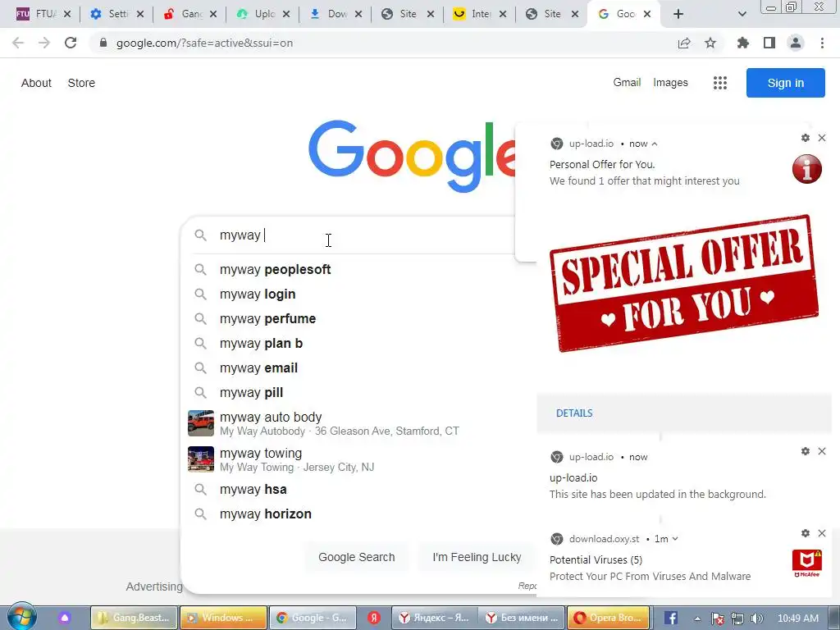840x630 pixels.
Task: Click the myway towing thumbnail image
Action: (x=201, y=459)
